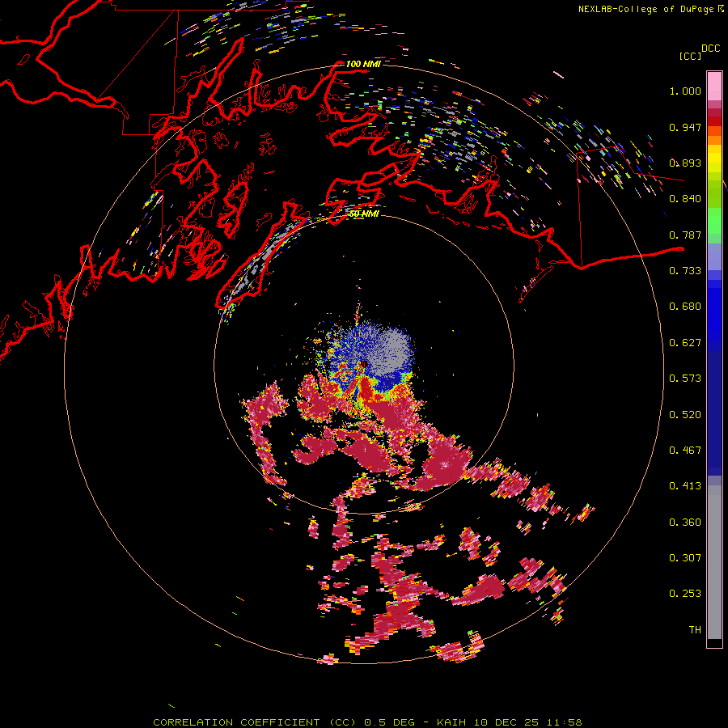Click the DCC legend heading
Screen dimensions: 728x728
coord(711,49)
